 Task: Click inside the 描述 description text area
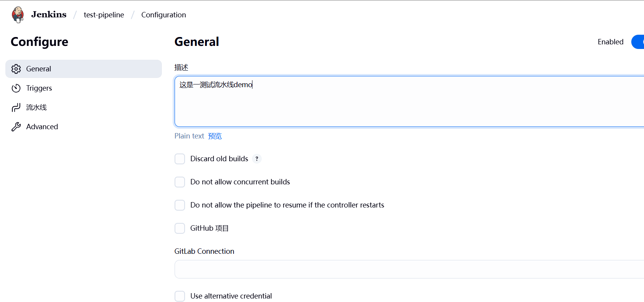click(x=409, y=101)
